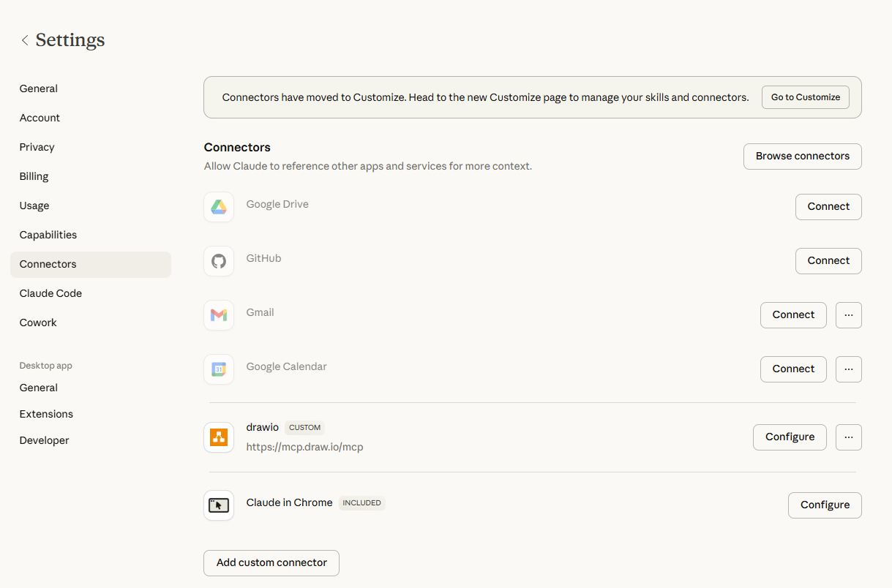Image resolution: width=892 pixels, height=588 pixels.
Task: Click the Google Calendar icon
Action: point(219,369)
